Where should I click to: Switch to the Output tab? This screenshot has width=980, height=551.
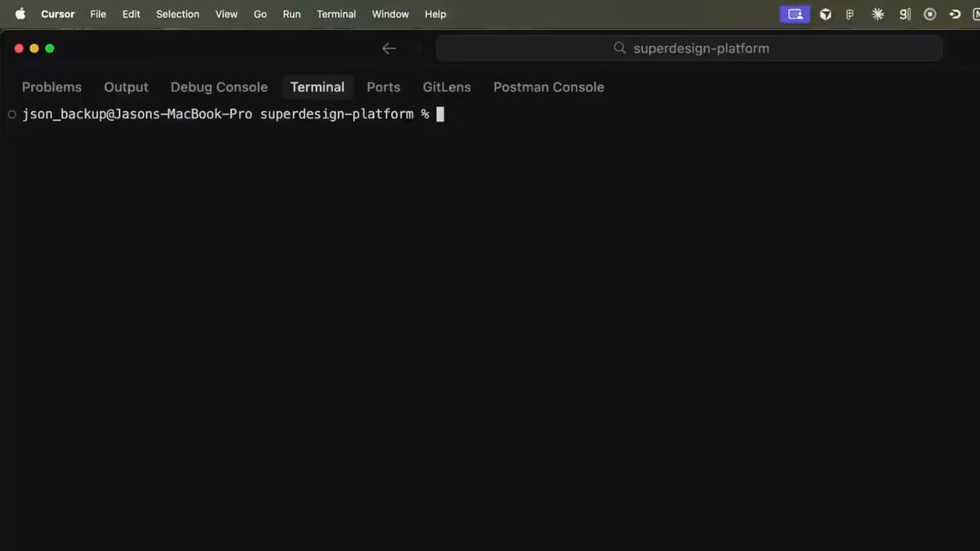tap(126, 87)
